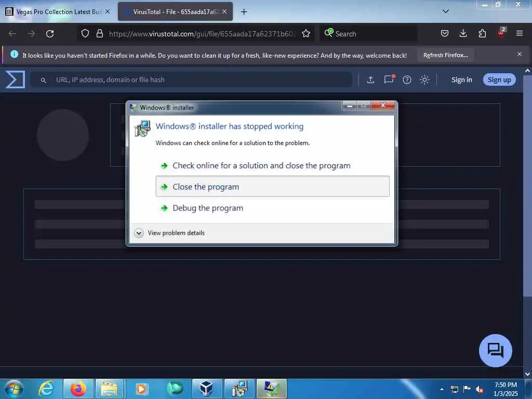532x399 pixels.
Task: Click the VirusTotal upload file icon
Action: 370,79
